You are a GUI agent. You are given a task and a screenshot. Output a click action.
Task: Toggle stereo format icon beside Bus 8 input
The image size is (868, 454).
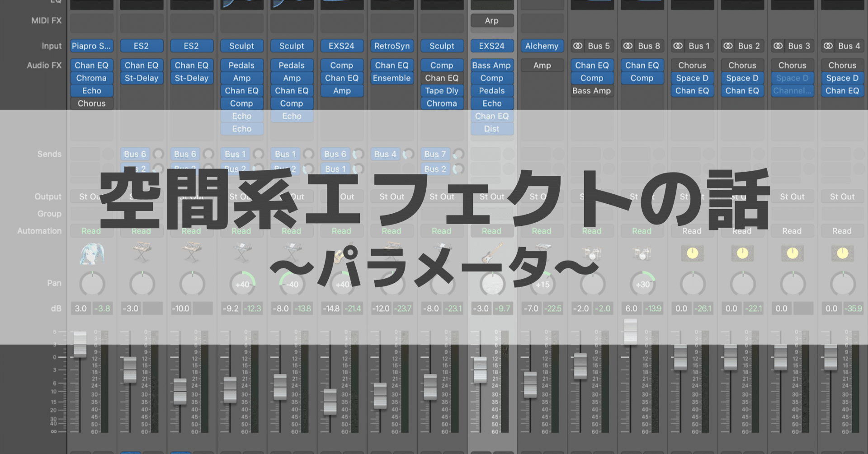[628, 46]
